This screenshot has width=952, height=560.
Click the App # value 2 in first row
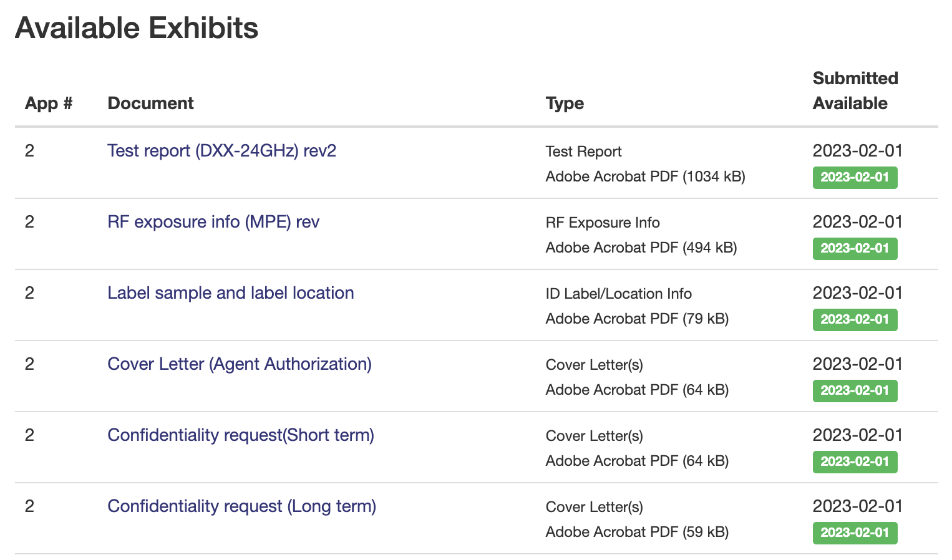tap(29, 150)
